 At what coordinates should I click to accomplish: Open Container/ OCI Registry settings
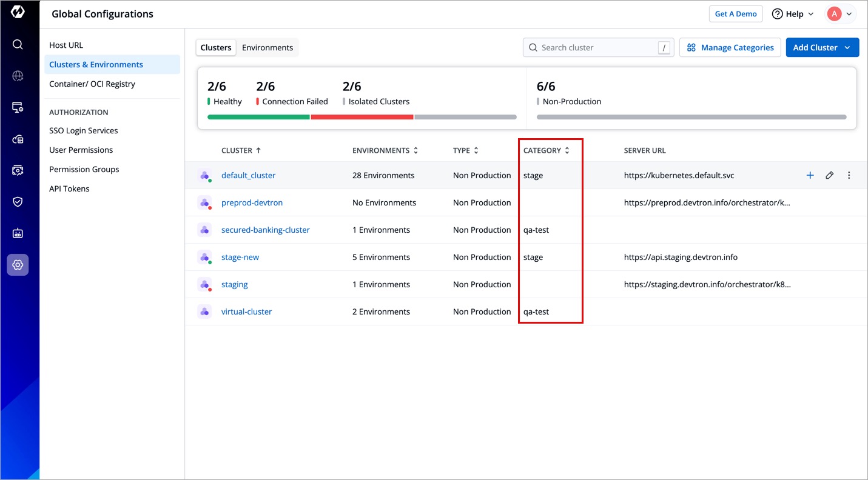(92, 84)
